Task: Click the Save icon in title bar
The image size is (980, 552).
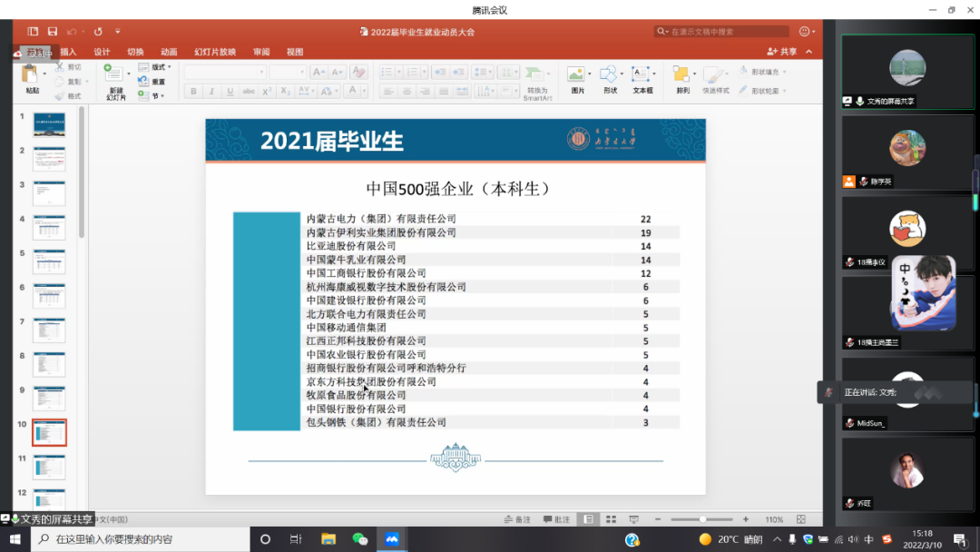Action: [53, 32]
